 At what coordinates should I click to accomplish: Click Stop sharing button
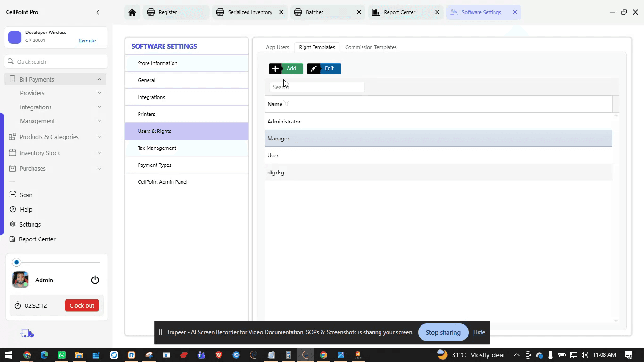click(x=443, y=332)
